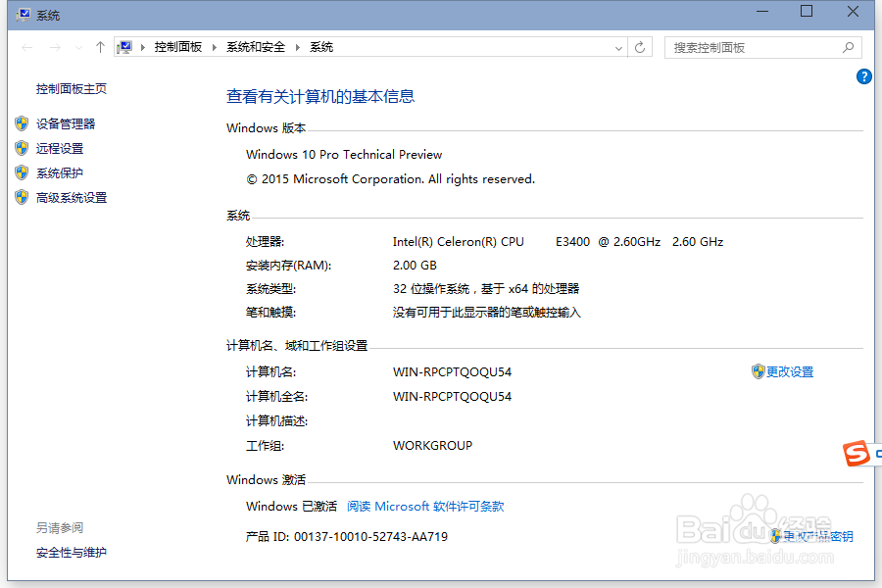Click 更改产品密钥 link
The height and width of the screenshot is (588, 882).
(818, 536)
